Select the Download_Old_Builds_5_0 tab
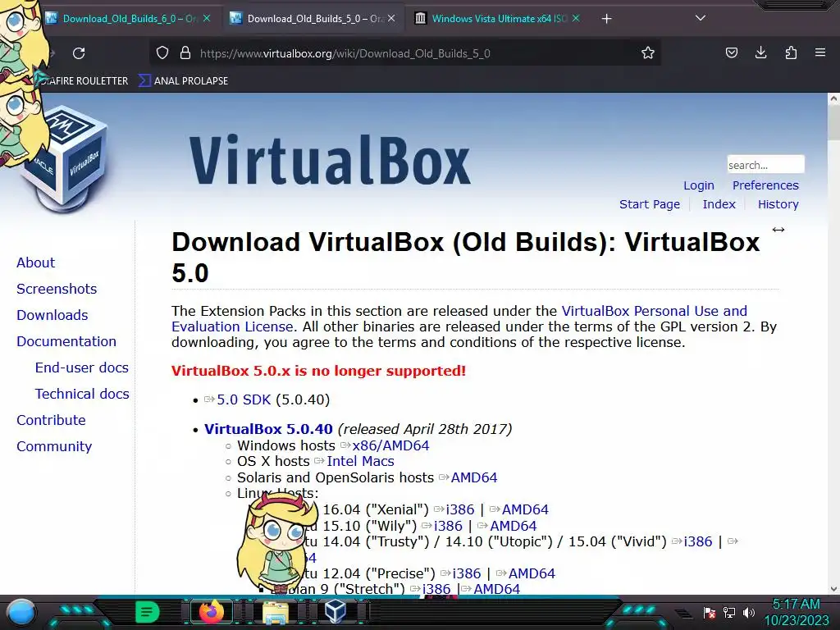 click(313, 19)
